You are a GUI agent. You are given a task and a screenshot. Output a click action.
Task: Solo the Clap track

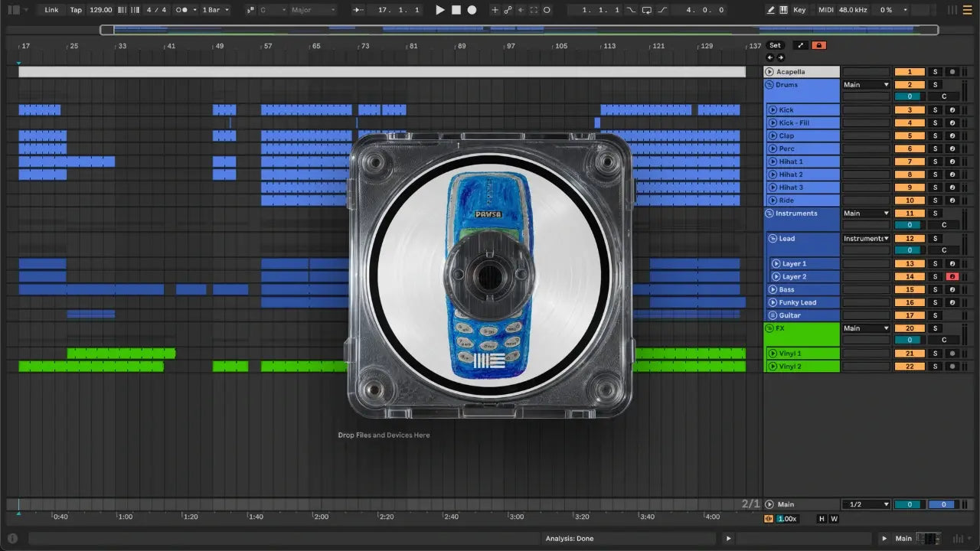click(934, 136)
